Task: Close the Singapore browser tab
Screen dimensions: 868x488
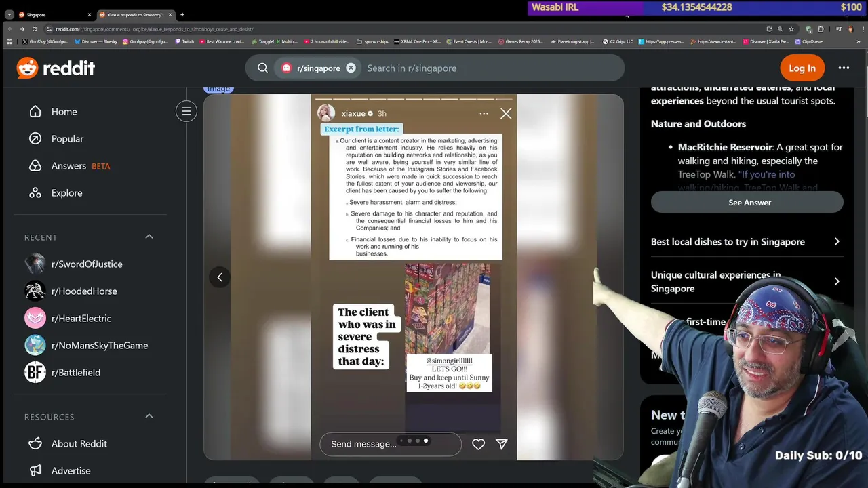Action: 90,14
